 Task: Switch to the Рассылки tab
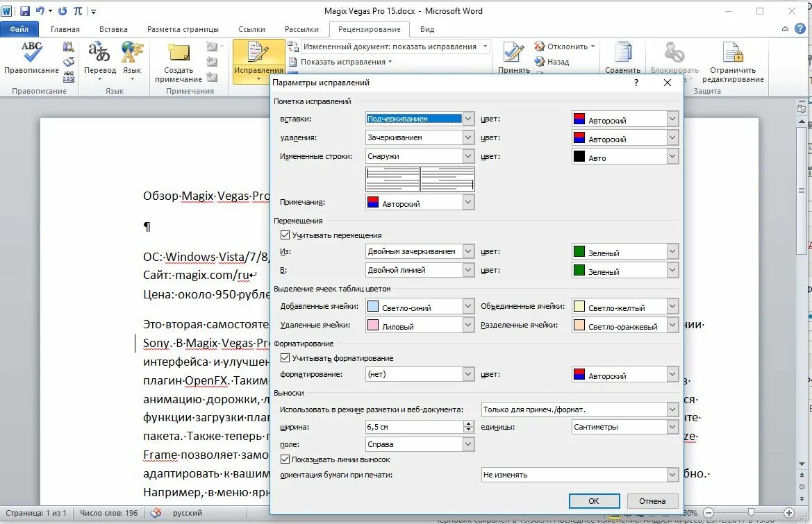[301, 29]
